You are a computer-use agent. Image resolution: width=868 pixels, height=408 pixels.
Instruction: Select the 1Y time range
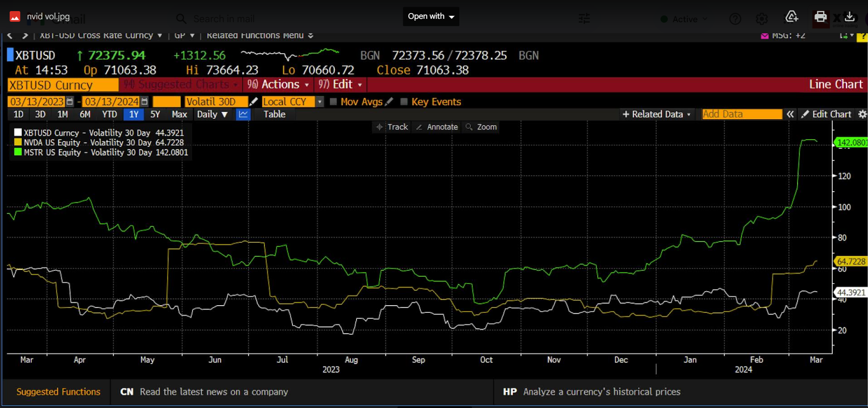coord(134,114)
